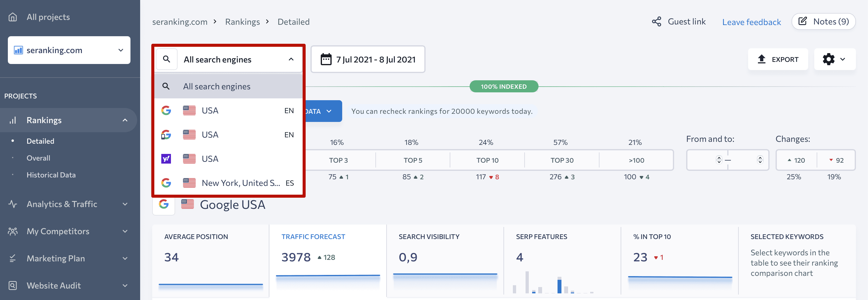Open the SEARCH VISIBILITY card
Viewport: 868px width, 300px height.
445,261
